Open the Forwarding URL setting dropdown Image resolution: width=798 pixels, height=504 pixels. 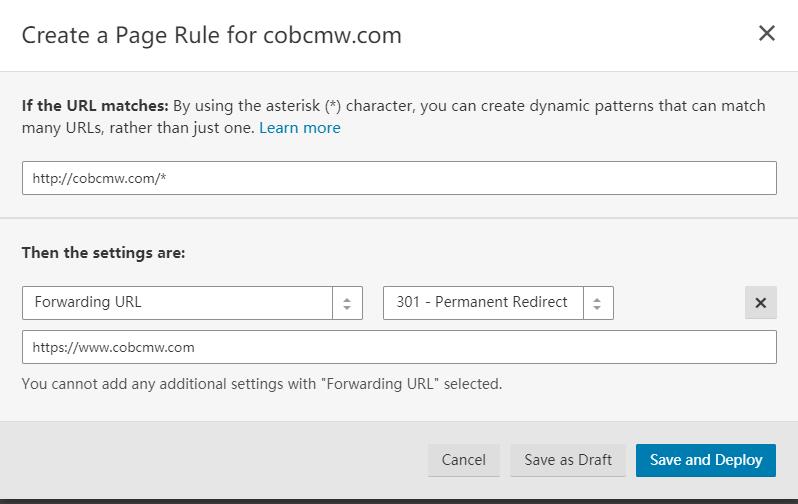[x=178, y=303]
